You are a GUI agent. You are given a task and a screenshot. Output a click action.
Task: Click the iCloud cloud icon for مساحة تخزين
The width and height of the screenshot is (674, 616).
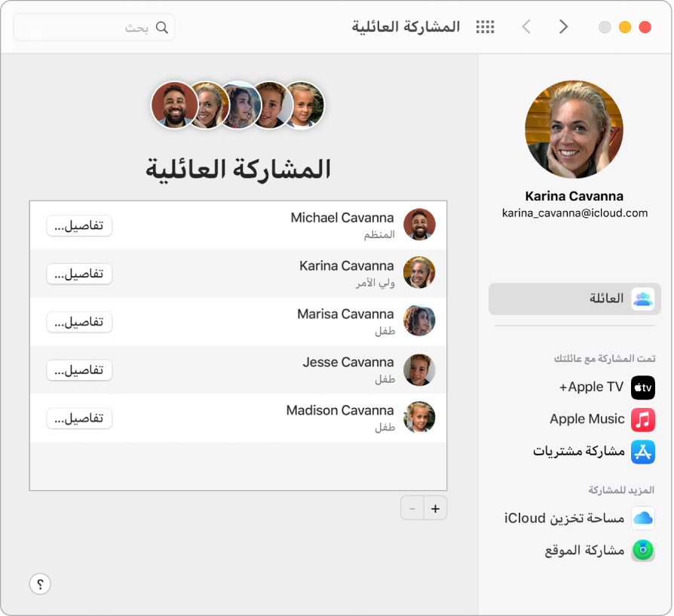643,518
